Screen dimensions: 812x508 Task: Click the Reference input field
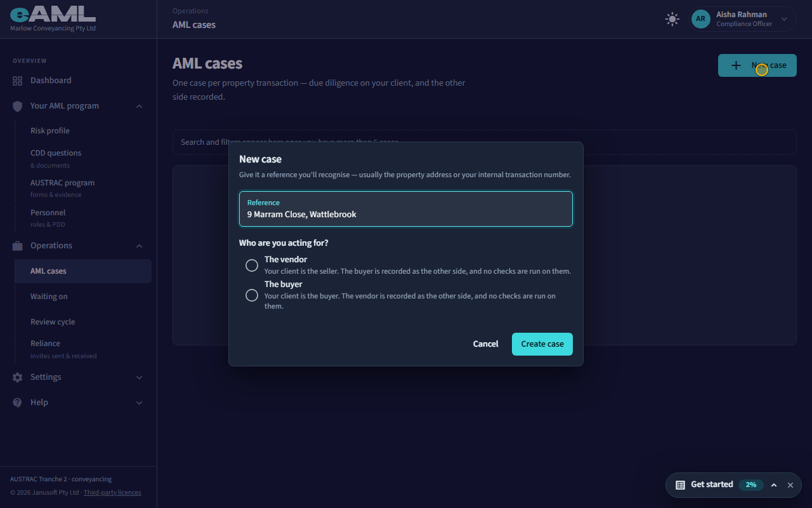tap(406, 209)
